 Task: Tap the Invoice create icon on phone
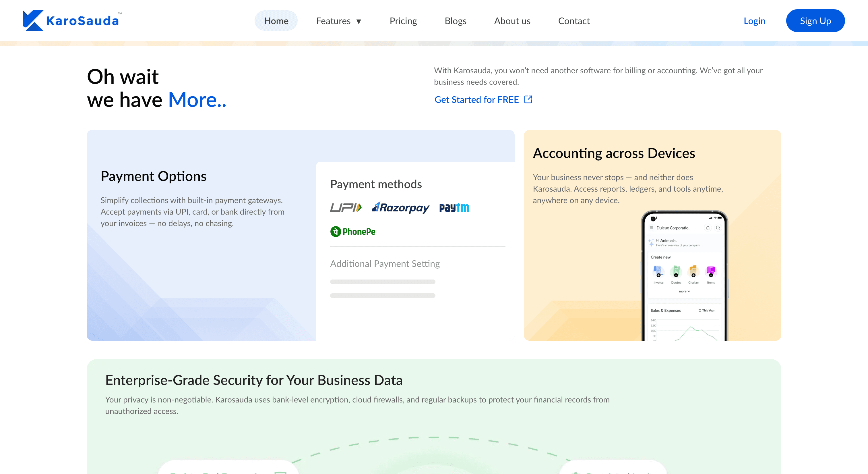(658, 271)
